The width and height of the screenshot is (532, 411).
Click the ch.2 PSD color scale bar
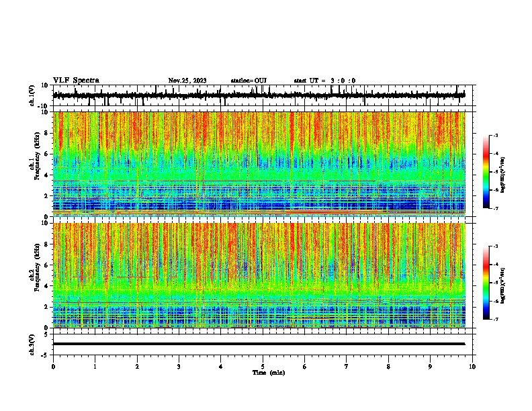[x=486, y=283]
